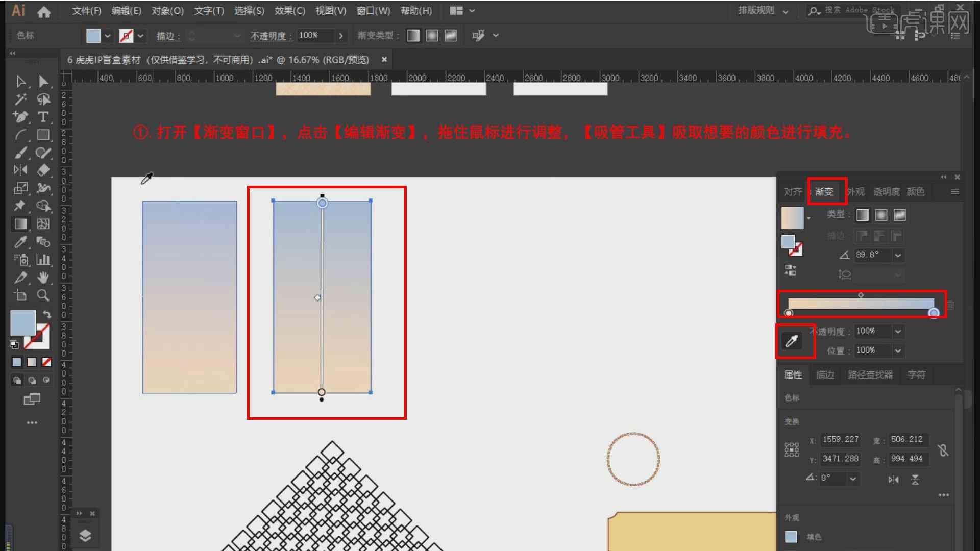
Task: Pick the Puppet Warp pin tool
Action: click(x=21, y=206)
